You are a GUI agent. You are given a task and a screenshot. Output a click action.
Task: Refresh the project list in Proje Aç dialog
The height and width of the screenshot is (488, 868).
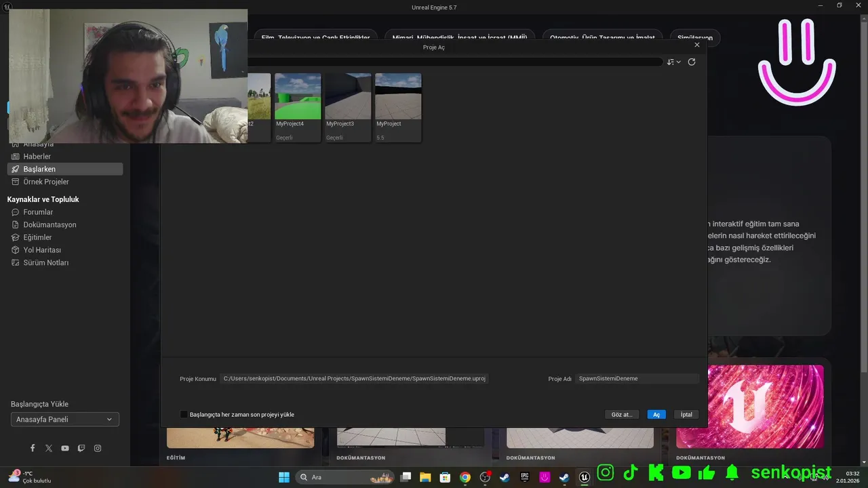(692, 62)
